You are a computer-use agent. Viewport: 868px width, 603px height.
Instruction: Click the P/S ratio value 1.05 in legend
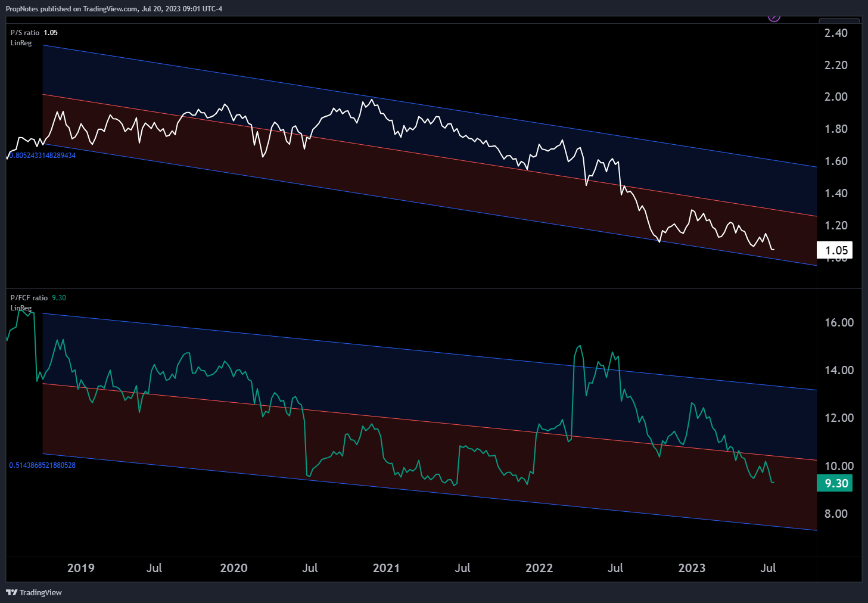click(51, 33)
